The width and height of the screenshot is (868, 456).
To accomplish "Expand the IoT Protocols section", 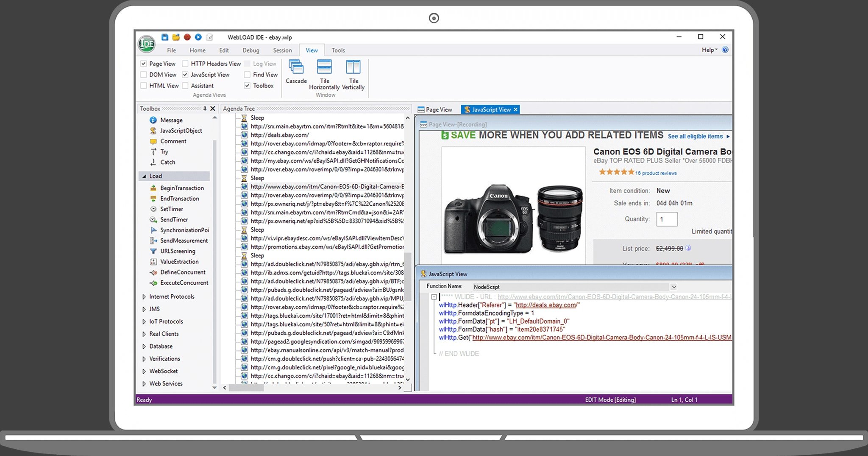I will point(144,322).
